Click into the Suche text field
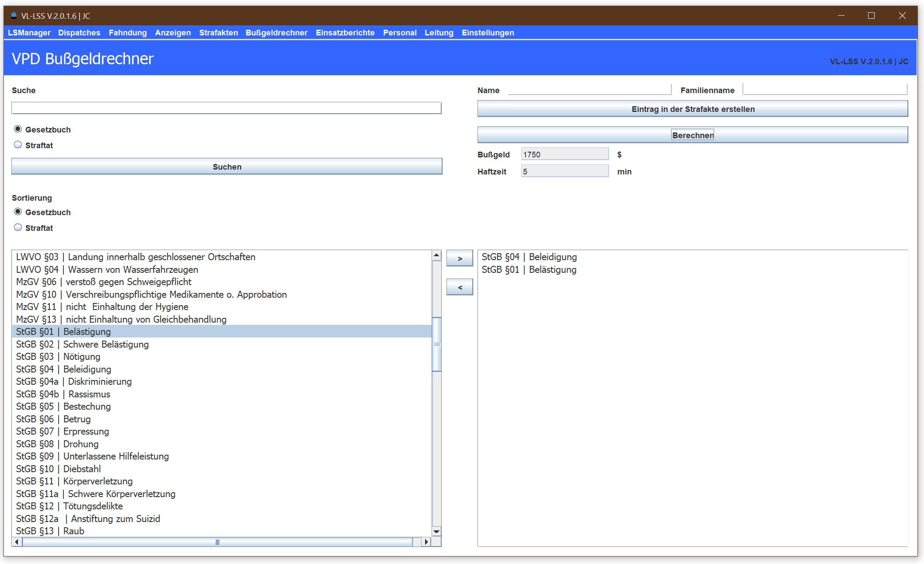 point(226,108)
